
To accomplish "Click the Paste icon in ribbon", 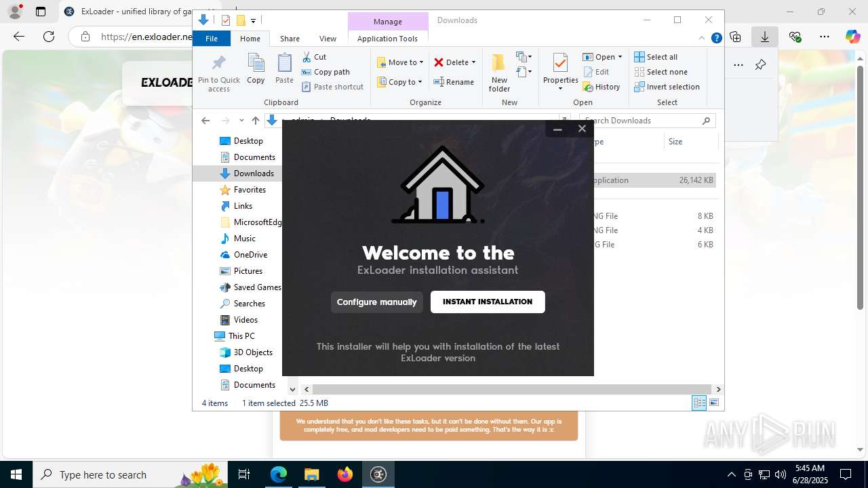I will [284, 69].
